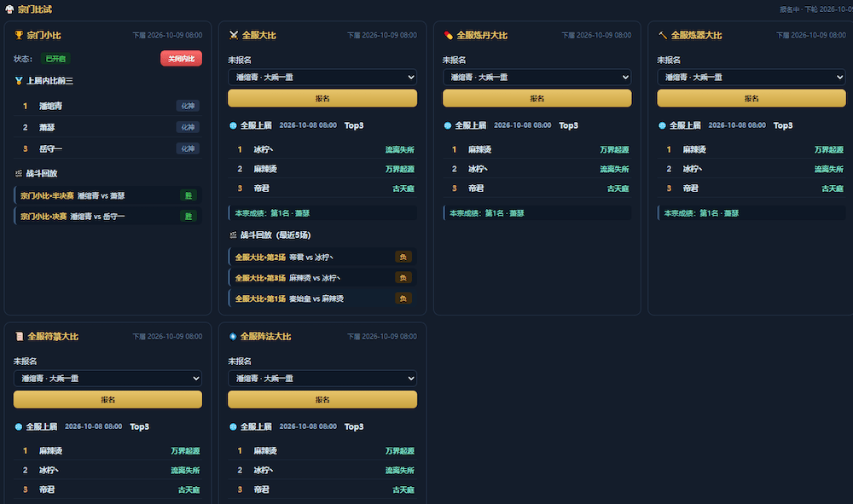Click 报名 in the 全服符箓大比 card
The width and height of the screenshot is (853, 504).
tap(107, 400)
